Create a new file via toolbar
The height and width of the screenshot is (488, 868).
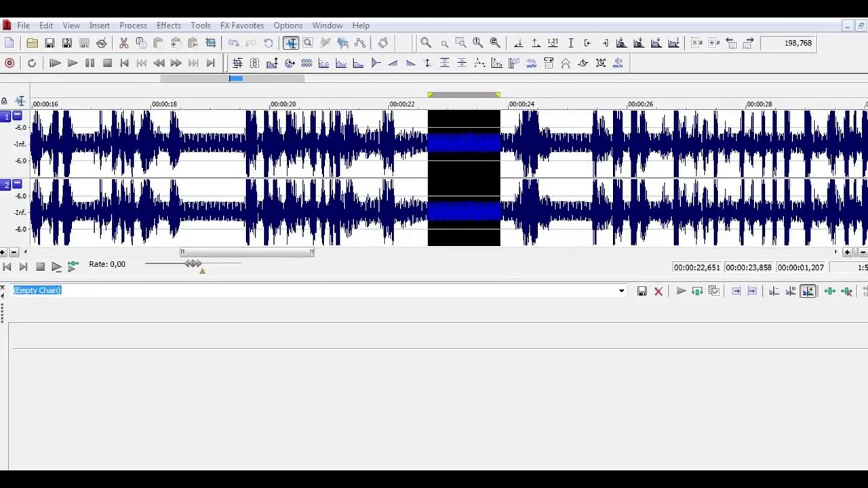click(x=9, y=43)
